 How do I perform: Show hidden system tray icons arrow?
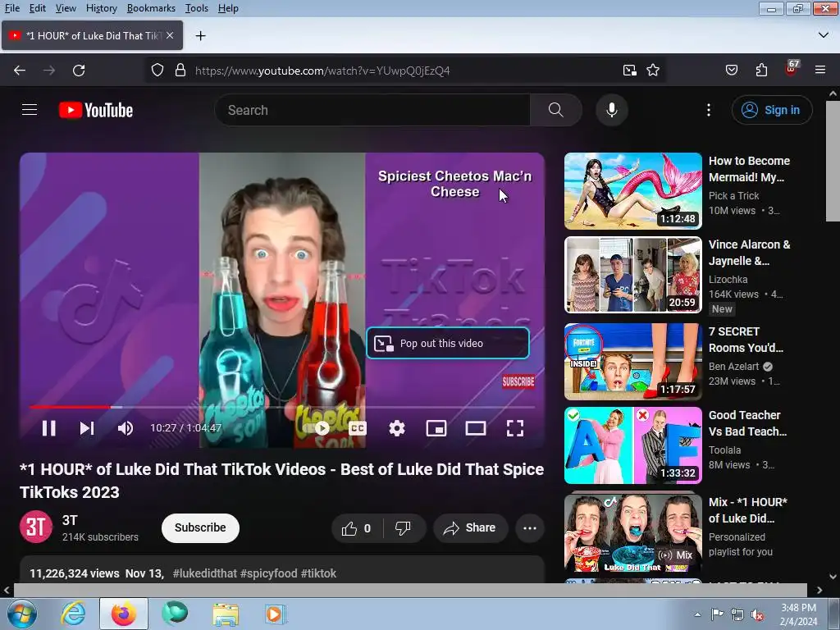click(x=697, y=614)
